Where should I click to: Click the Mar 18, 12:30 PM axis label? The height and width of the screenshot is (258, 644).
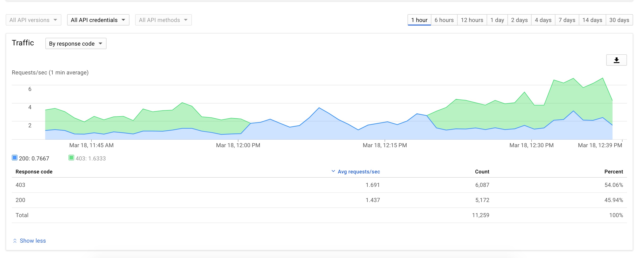pyautogui.click(x=532, y=145)
